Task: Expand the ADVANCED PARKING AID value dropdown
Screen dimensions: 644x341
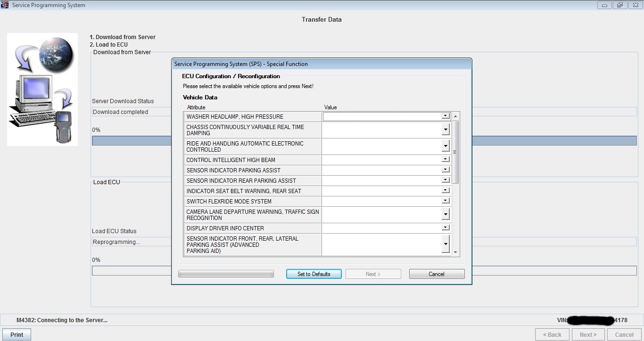Action: click(x=446, y=244)
